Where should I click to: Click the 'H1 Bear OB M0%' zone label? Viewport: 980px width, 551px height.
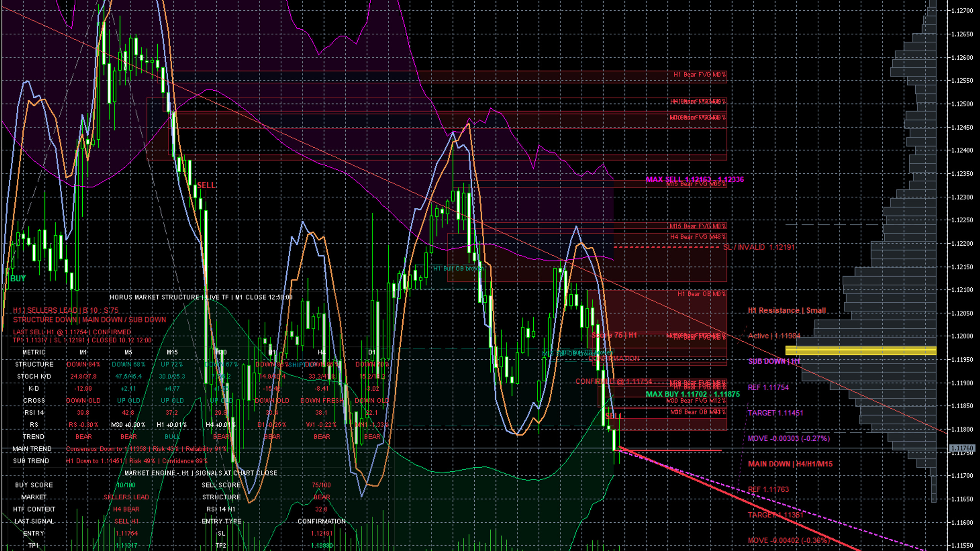click(x=701, y=294)
